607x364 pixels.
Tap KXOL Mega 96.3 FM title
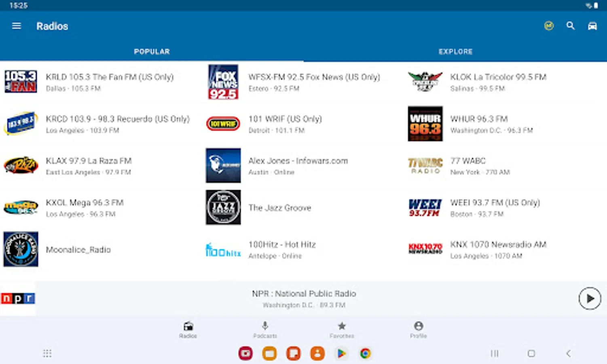click(x=85, y=203)
